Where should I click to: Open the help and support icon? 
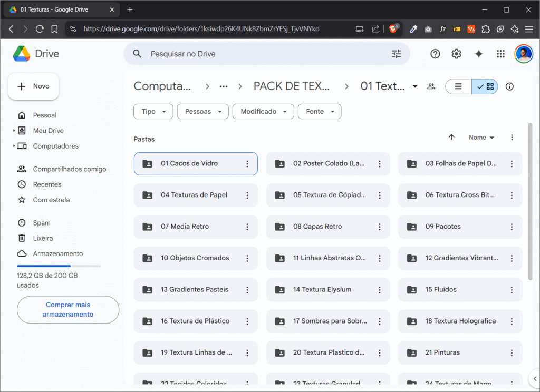(x=435, y=54)
